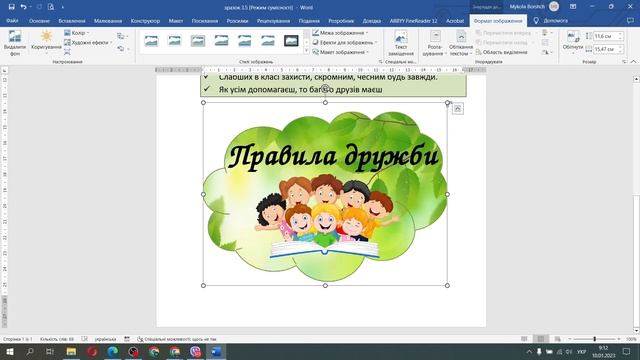The image size is (640, 360).
Task: Open the Customize Quick Access Toolbar dropdown
Action: pyautogui.click(x=62, y=7)
